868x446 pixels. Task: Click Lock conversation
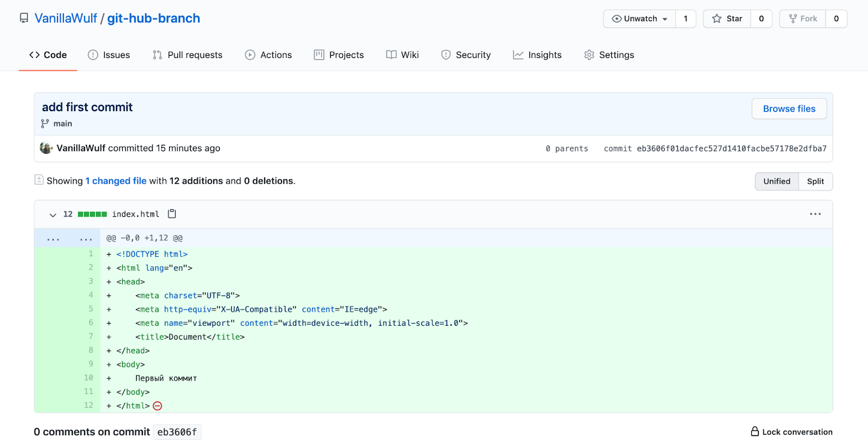[x=792, y=432]
